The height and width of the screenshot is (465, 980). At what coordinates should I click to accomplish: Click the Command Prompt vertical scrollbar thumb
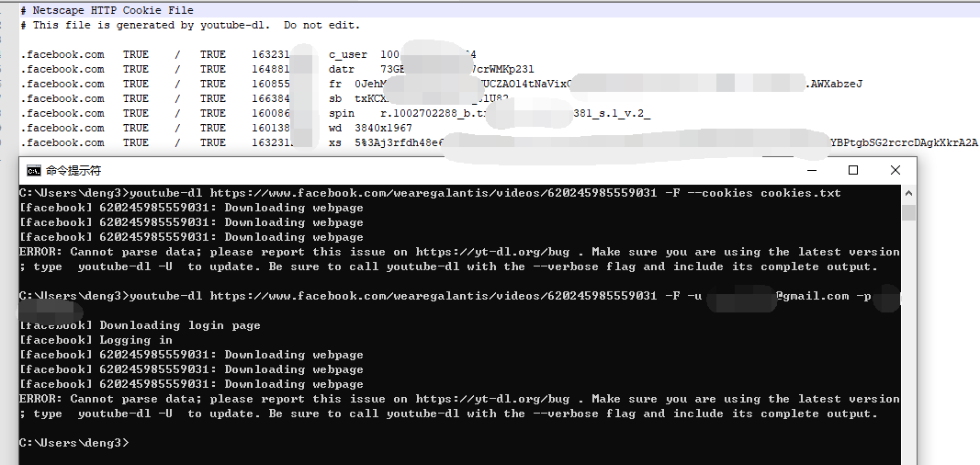pos(908,212)
